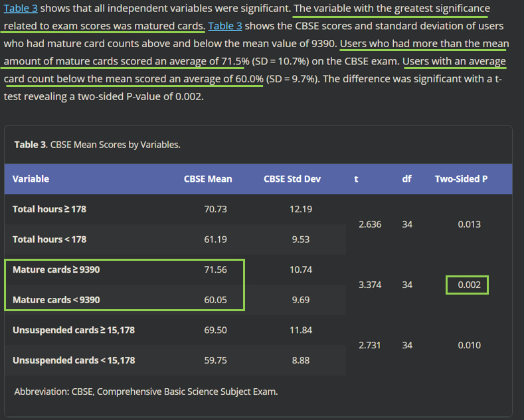This screenshot has width=524, height=420.
Task: Click the t value 3.374
Action: (370, 285)
